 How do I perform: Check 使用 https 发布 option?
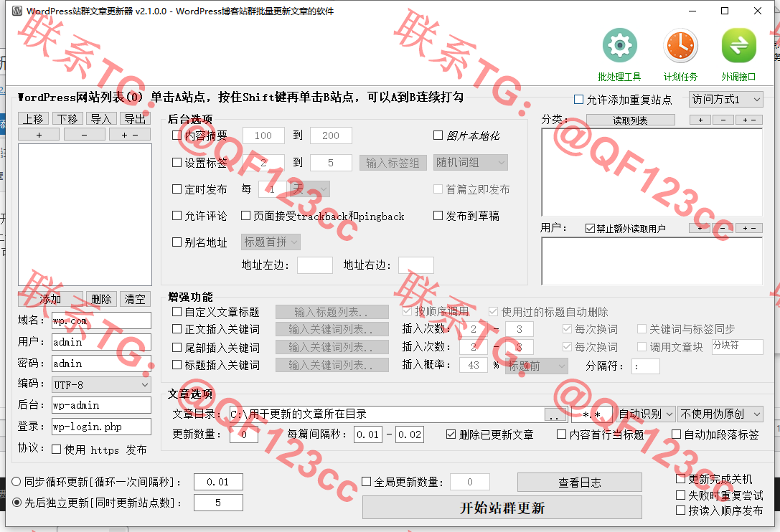pos(56,450)
